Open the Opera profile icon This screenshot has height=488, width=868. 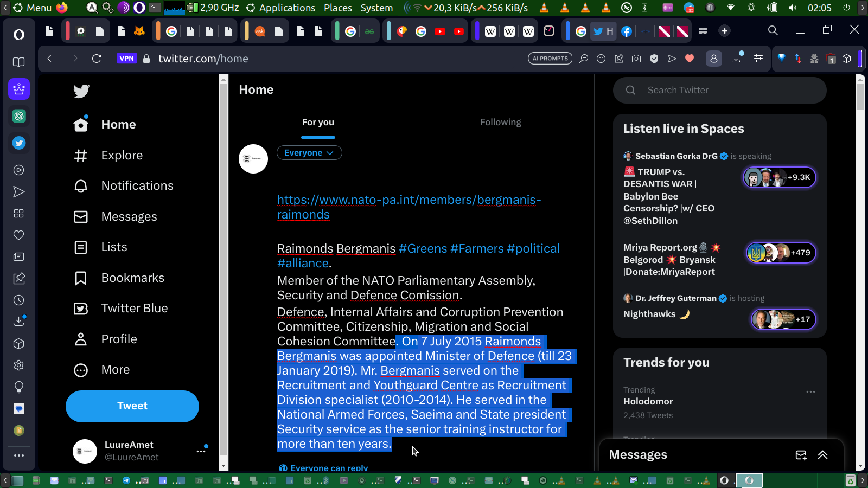pos(714,59)
